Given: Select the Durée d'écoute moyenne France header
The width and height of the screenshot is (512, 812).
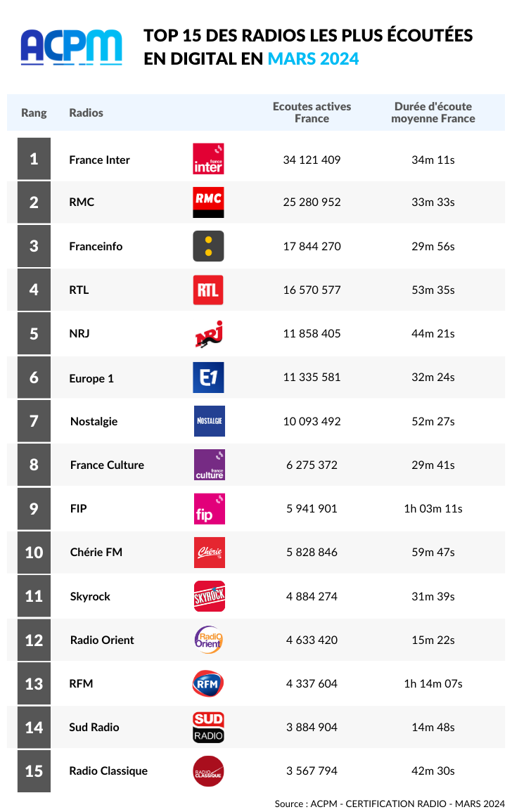Looking at the screenshot, I should pos(433,112).
